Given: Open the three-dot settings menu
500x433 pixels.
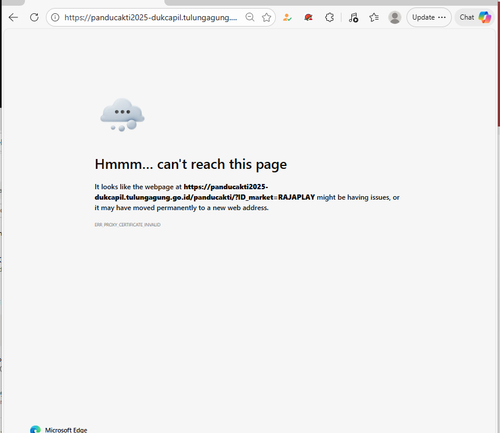Looking at the screenshot, I should tap(442, 17).
